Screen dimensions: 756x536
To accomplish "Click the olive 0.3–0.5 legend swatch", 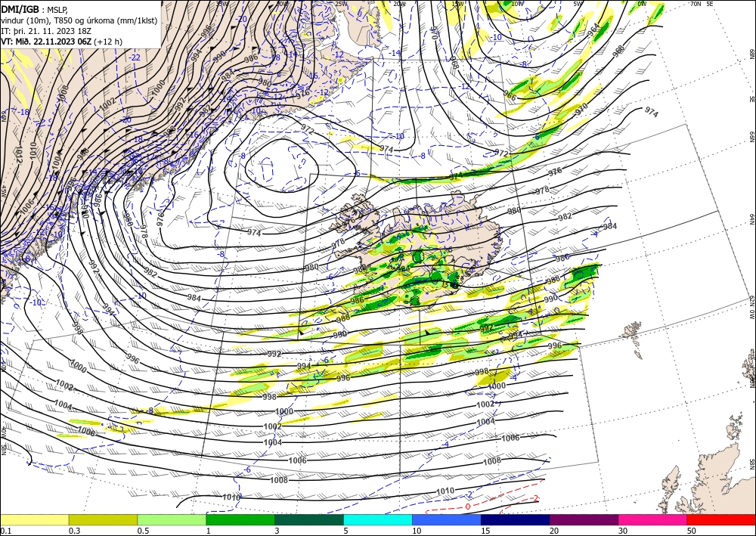I will [103, 519].
